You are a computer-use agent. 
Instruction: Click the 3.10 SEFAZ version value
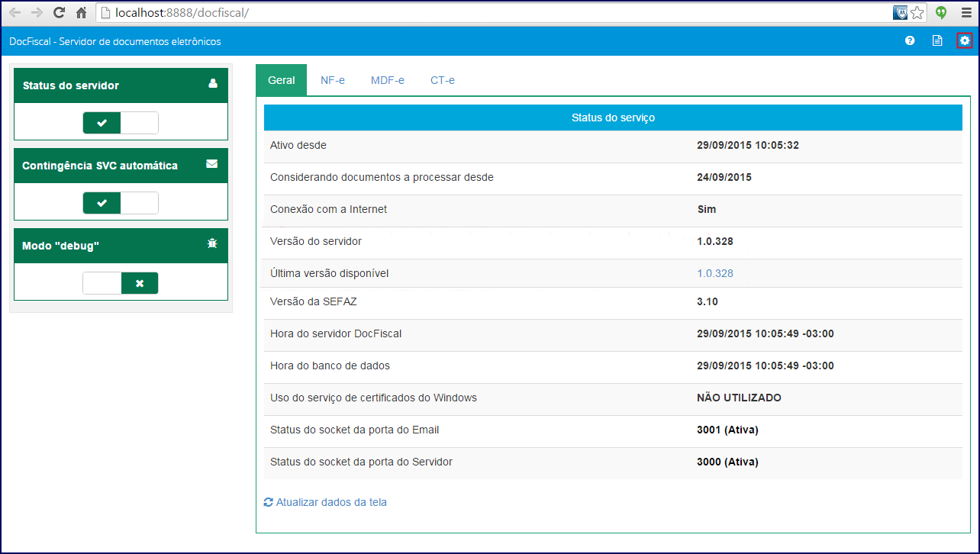708,301
